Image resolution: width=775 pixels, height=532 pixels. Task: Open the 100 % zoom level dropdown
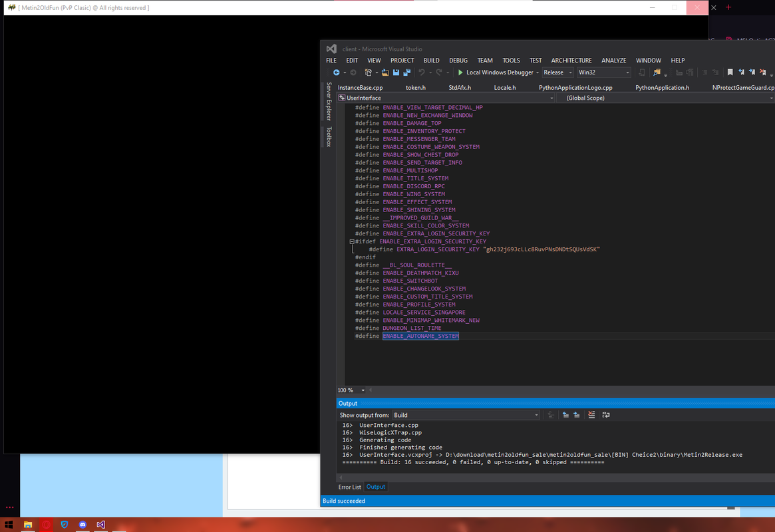(x=351, y=390)
